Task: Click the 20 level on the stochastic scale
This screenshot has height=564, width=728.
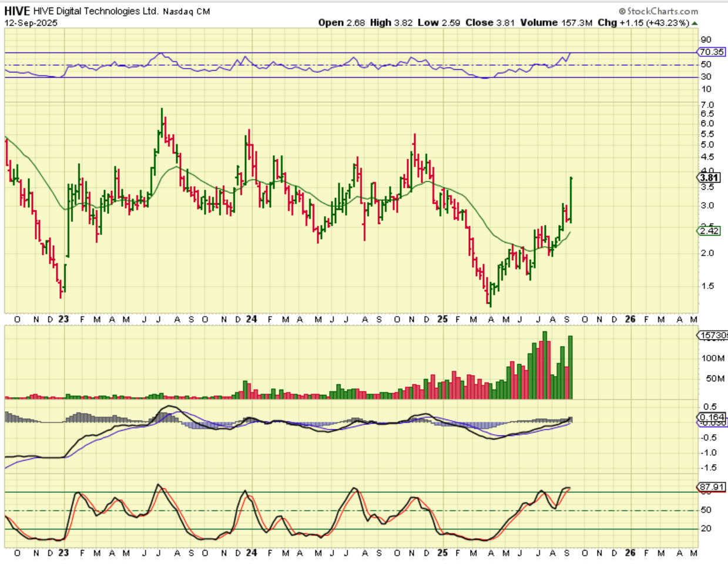Action: click(x=706, y=529)
